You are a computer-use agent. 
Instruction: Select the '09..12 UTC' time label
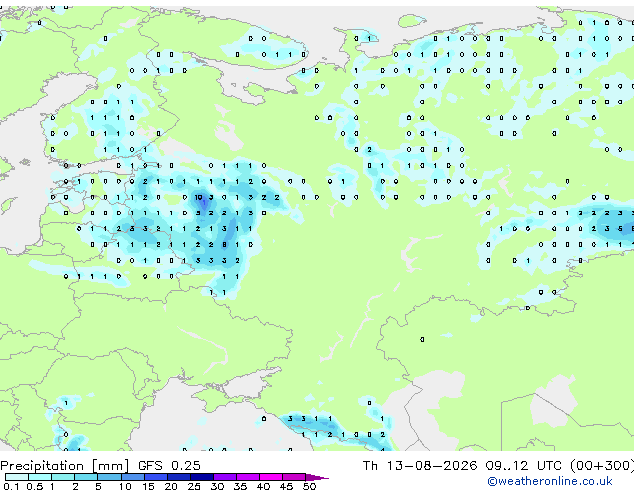(x=523, y=465)
